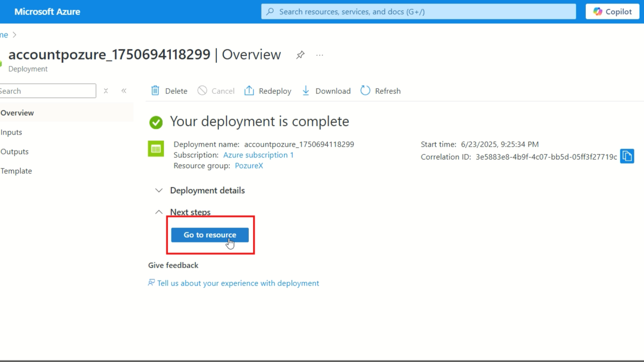Image resolution: width=644 pixels, height=362 pixels.
Task: Copy the Correlation ID with copy icon
Action: click(627, 156)
